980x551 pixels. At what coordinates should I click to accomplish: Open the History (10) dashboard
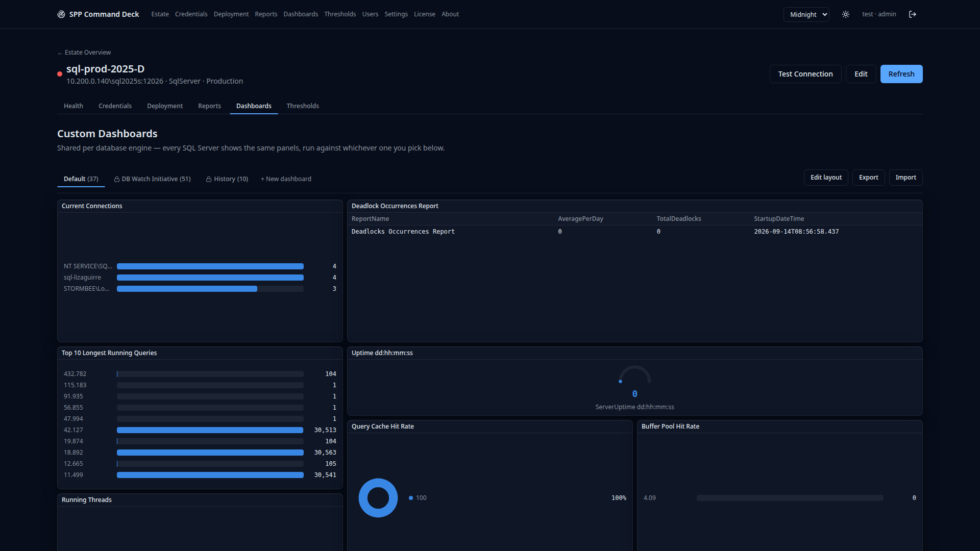227,179
